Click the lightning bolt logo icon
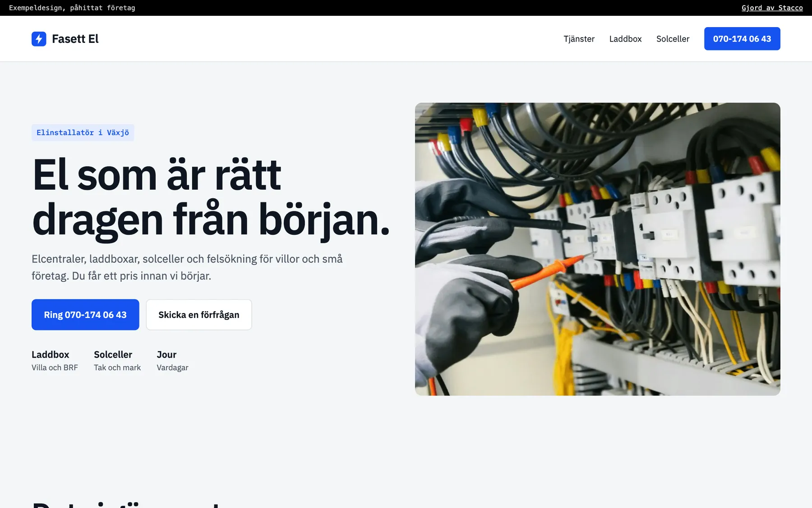Screen dimensions: 812x508 click(x=39, y=39)
